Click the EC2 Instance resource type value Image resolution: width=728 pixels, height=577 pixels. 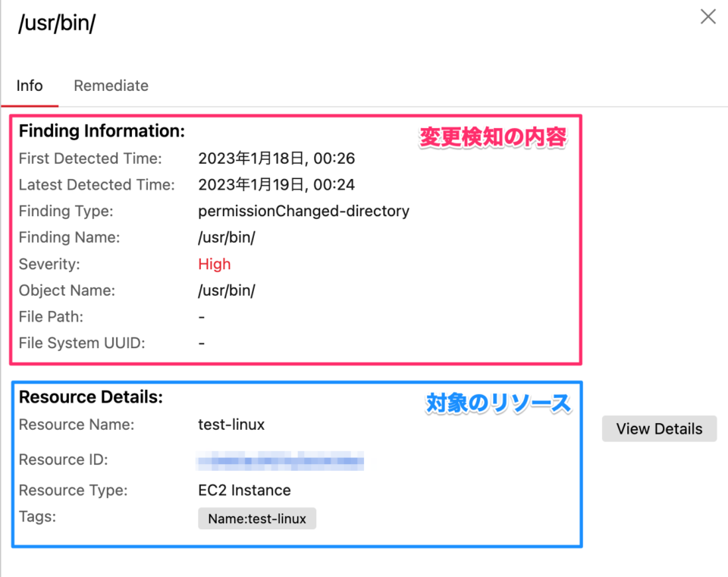point(243,490)
